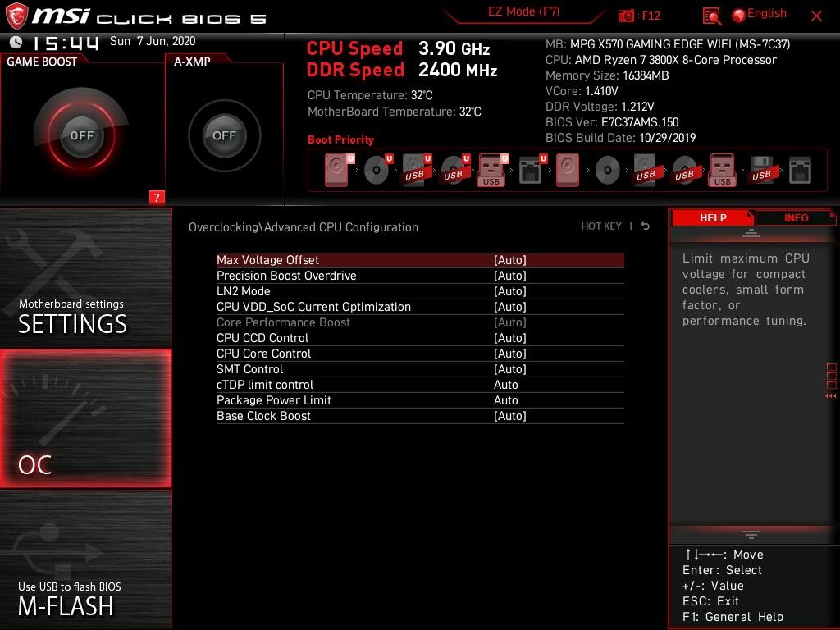Edit the Package Power Limit Auto field
840x630 pixels.
[505, 400]
